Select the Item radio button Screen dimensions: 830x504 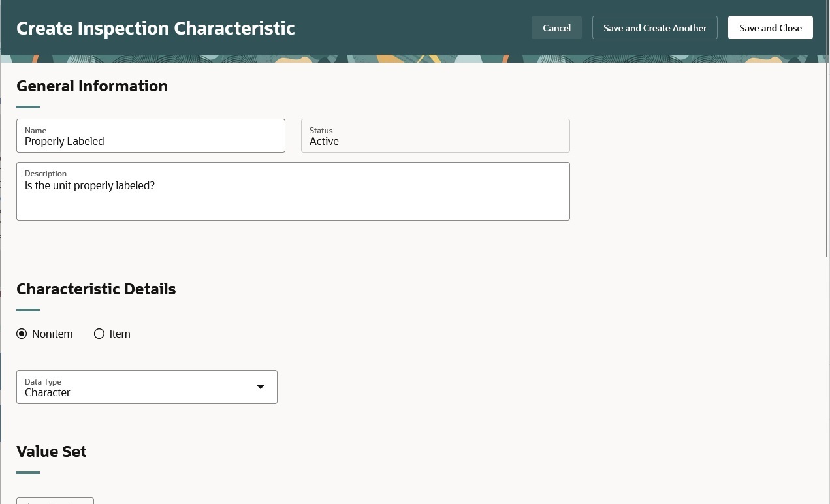click(x=99, y=334)
